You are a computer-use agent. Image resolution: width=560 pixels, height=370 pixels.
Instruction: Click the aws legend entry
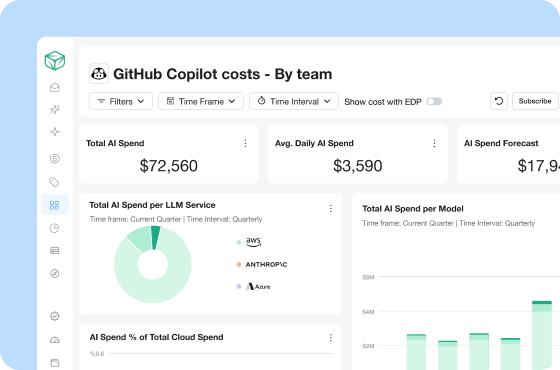point(249,242)
